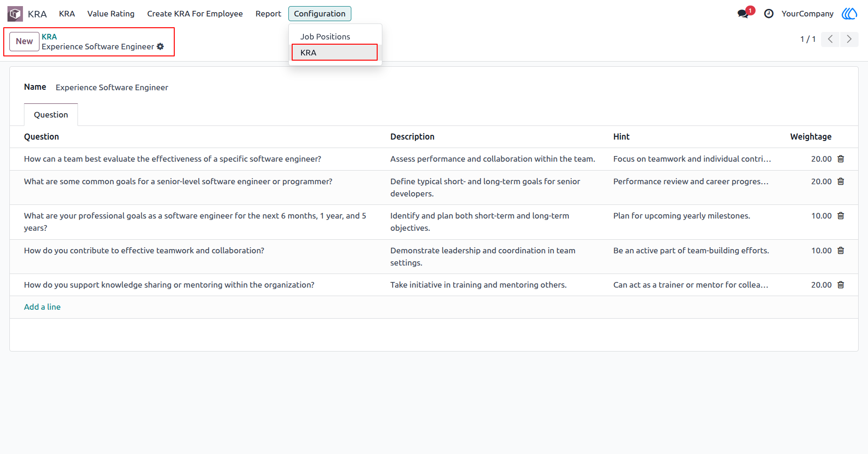Select KRA in the Configuration dropdown
This screenshot has height=454, width=868.
[334, 52]
